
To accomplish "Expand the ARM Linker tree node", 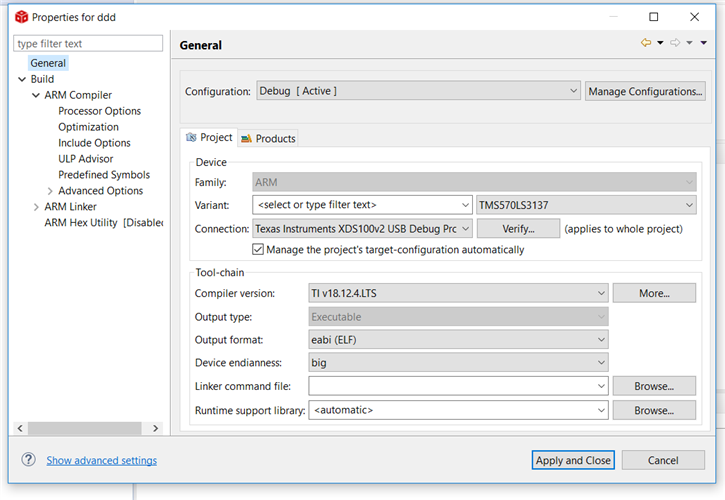I will [x=36, y=207].
